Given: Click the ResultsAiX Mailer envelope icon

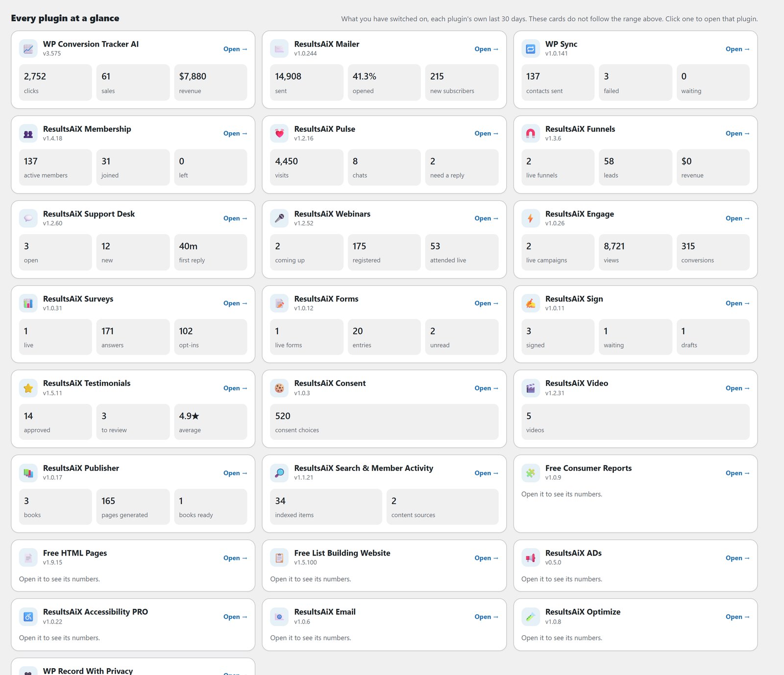Looking at the screenshot, I should [279, 48].
